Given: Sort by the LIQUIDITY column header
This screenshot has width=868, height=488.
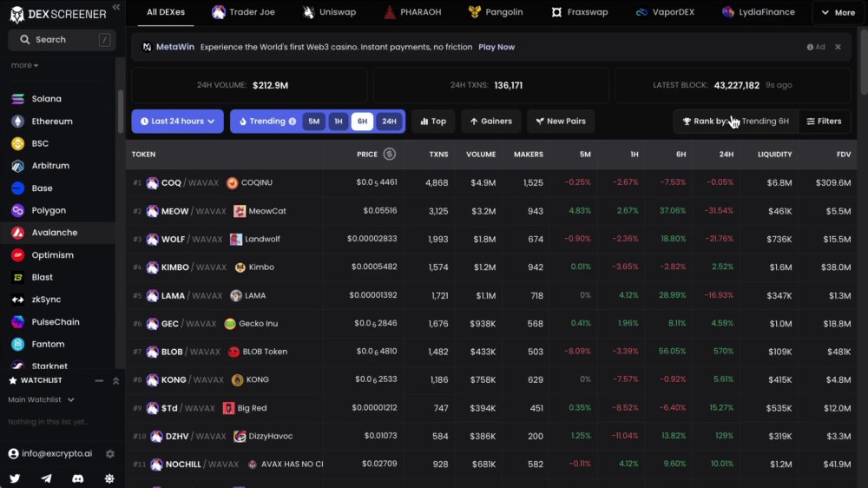Looking at the screenshot, I should [774, 155].
